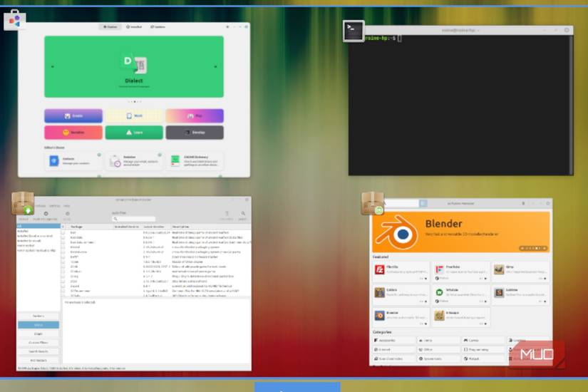Switch to the Installed tab in GNOME Software
The image size is (588, 392).
[x=134, y=27]
